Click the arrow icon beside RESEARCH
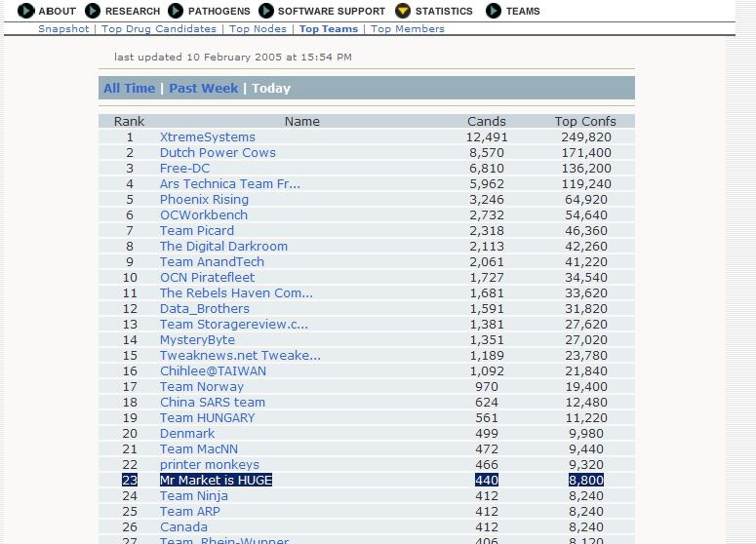 tap(94, 11)
